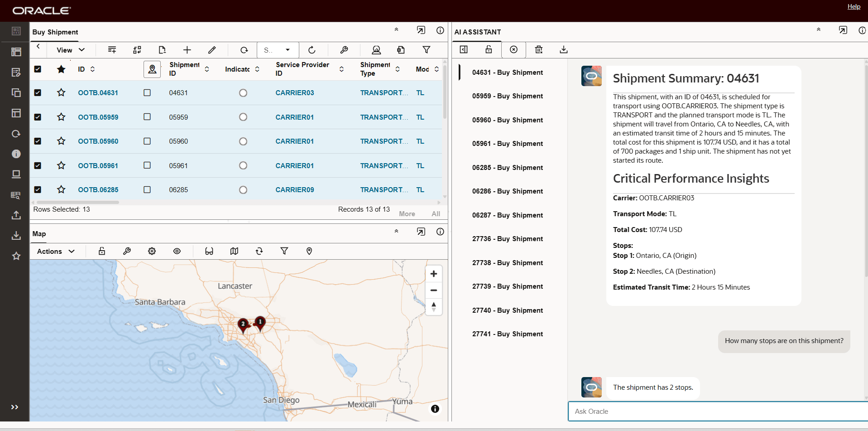Click the location pin icon in map toolbar
The width and height of the screenshot is (868, 431).
(309, 251)
